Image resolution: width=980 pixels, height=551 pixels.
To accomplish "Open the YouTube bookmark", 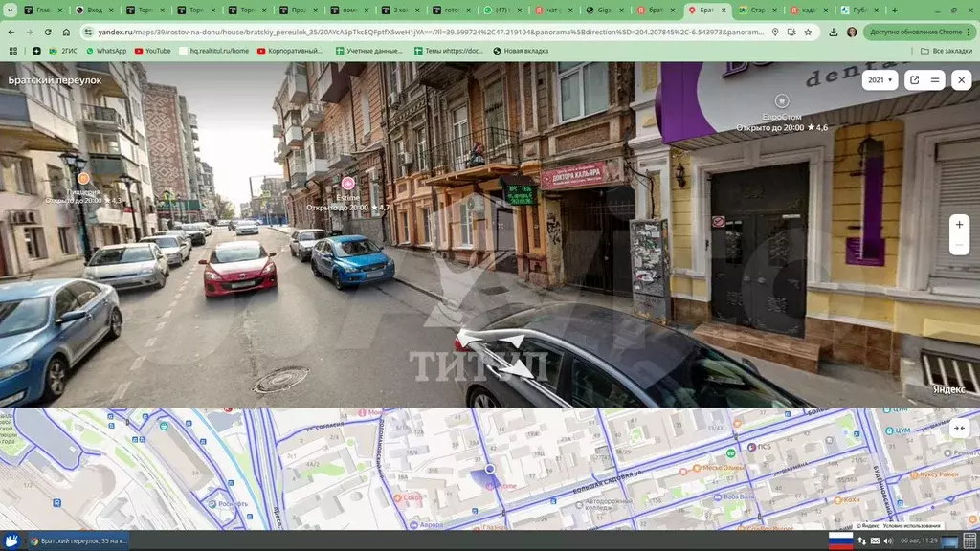I will (151, 51).
